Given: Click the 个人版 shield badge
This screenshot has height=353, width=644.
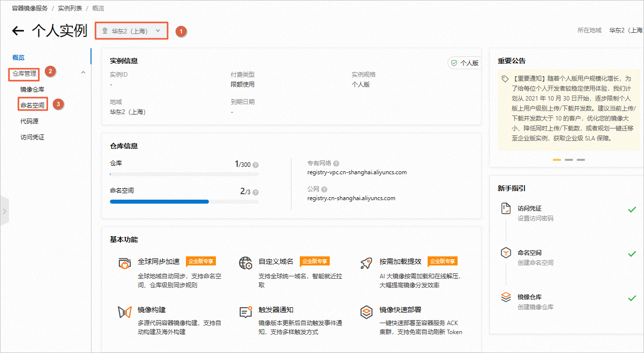Looking at the screenshot, I should (x=464, y=63).
